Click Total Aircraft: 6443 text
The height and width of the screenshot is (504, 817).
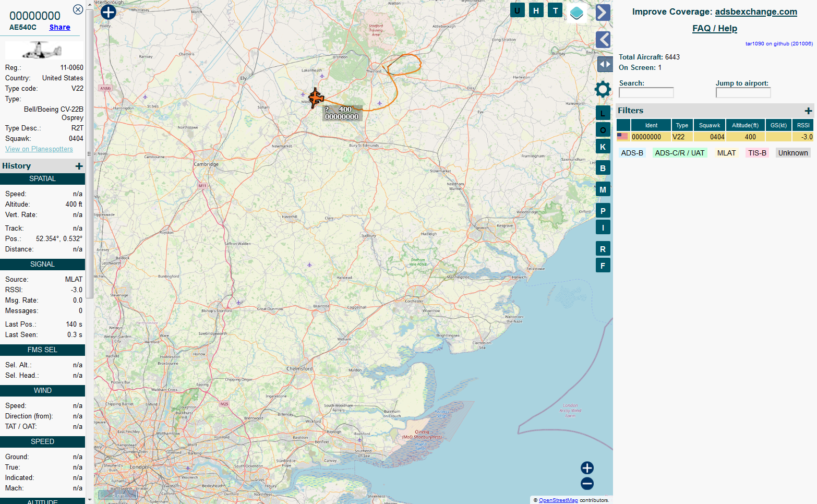[x=649, y=57]
